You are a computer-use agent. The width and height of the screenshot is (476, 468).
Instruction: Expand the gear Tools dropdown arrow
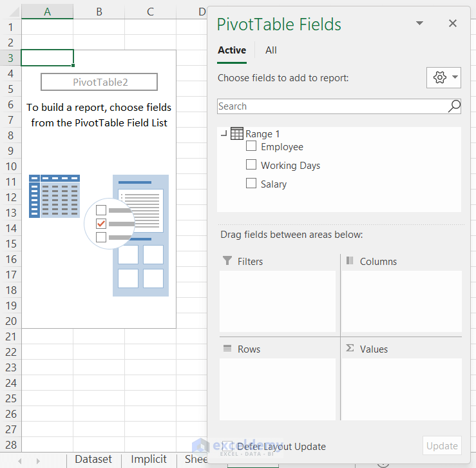[x=455, y=77]
